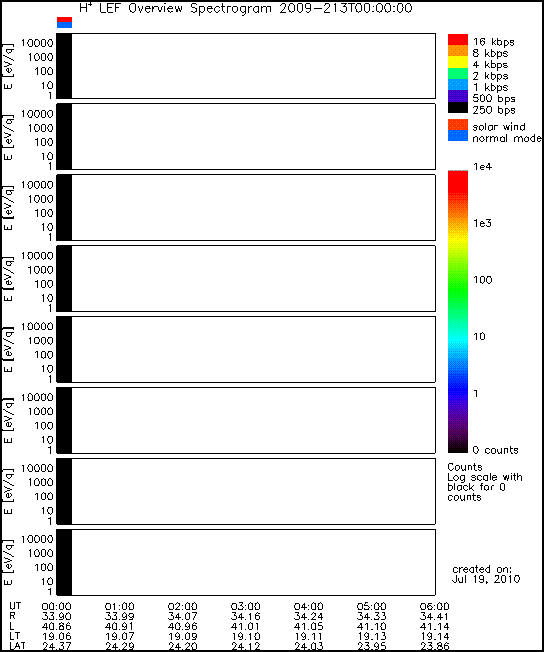Click the UT time label 04:00
The height and width of the screenshot is (652, 544).
pos(309,607)
